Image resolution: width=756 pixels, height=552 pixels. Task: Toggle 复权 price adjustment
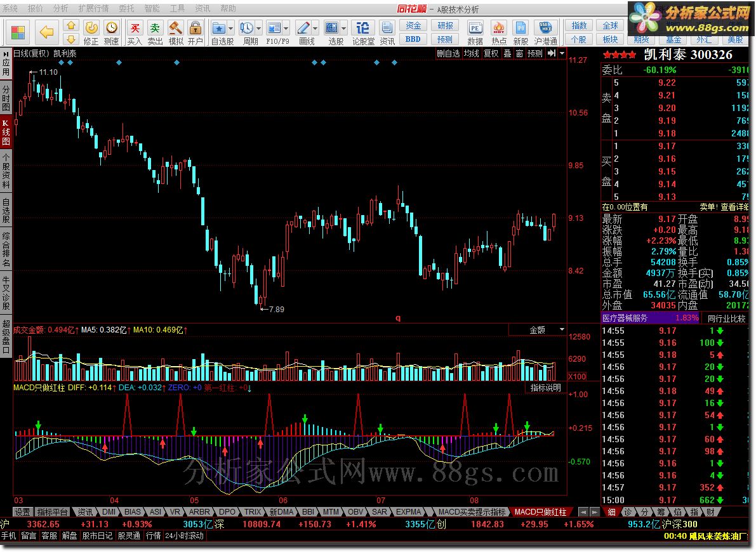pyautogui.click(x=491, y=53)
